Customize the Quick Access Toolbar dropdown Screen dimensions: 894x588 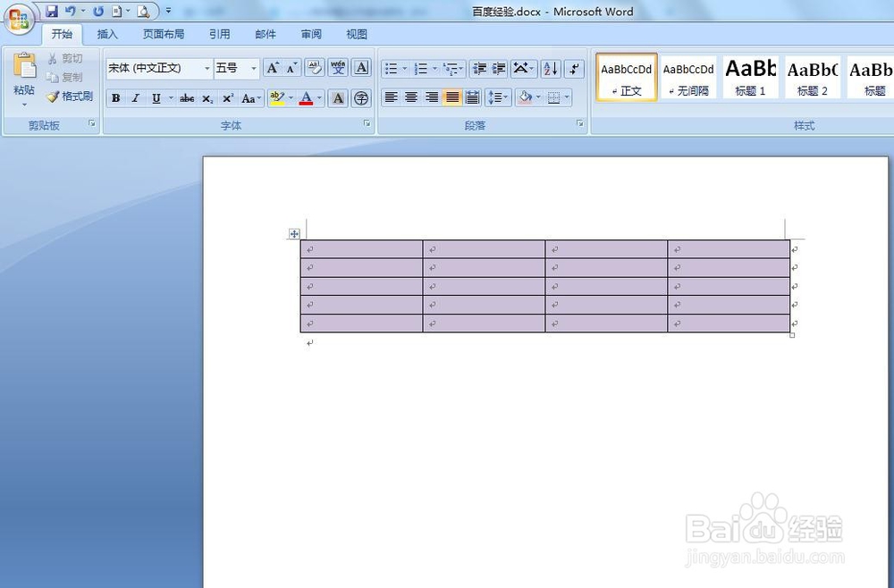coord(168,11)
